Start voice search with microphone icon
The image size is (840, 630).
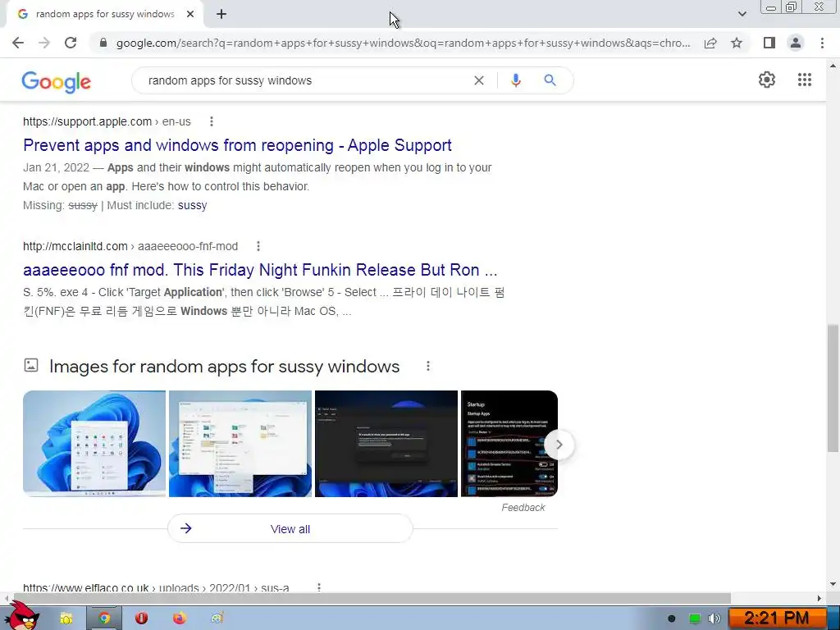click(x=515, y=80)
